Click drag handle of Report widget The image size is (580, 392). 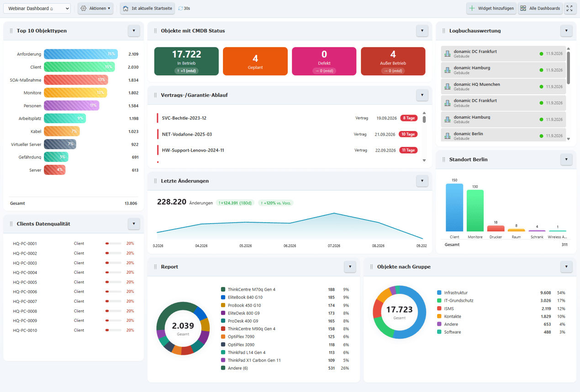[156, 267]
